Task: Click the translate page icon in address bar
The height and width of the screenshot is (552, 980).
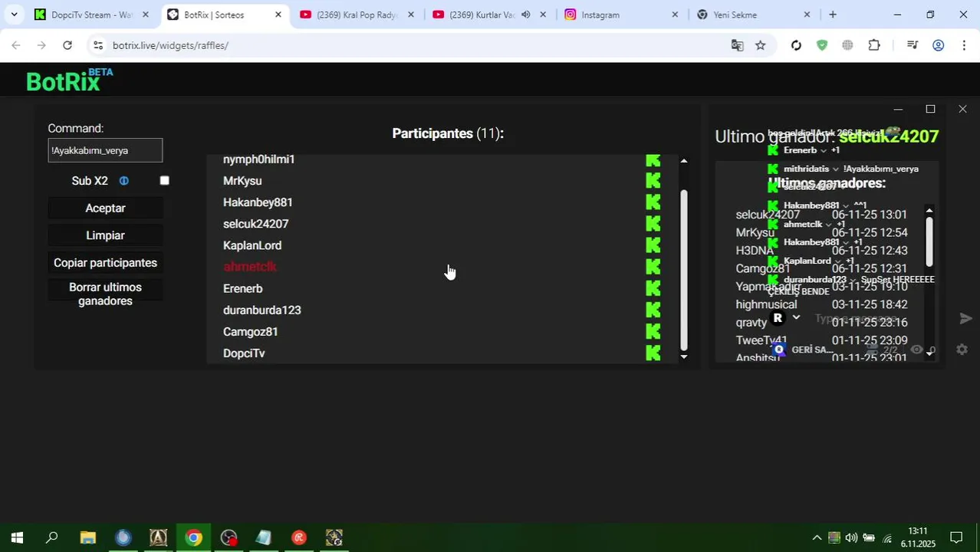Action: pos(737,45)
